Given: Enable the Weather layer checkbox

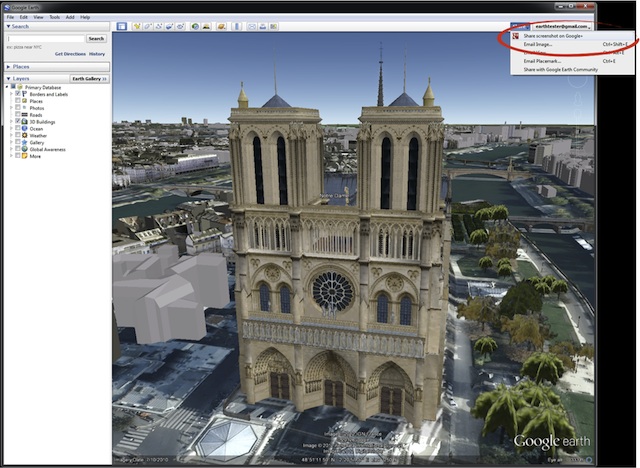Looking at the screenshot, I should click(x=18, y=135).
